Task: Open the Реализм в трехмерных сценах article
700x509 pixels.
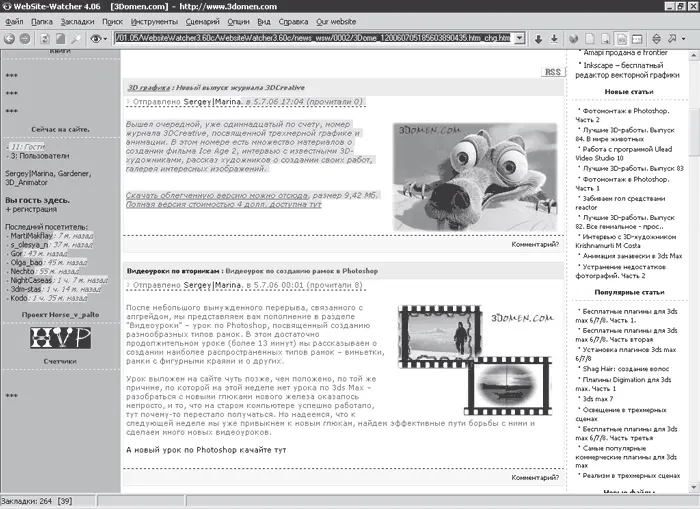Action: pyautogui.click(x=631, y=476)
